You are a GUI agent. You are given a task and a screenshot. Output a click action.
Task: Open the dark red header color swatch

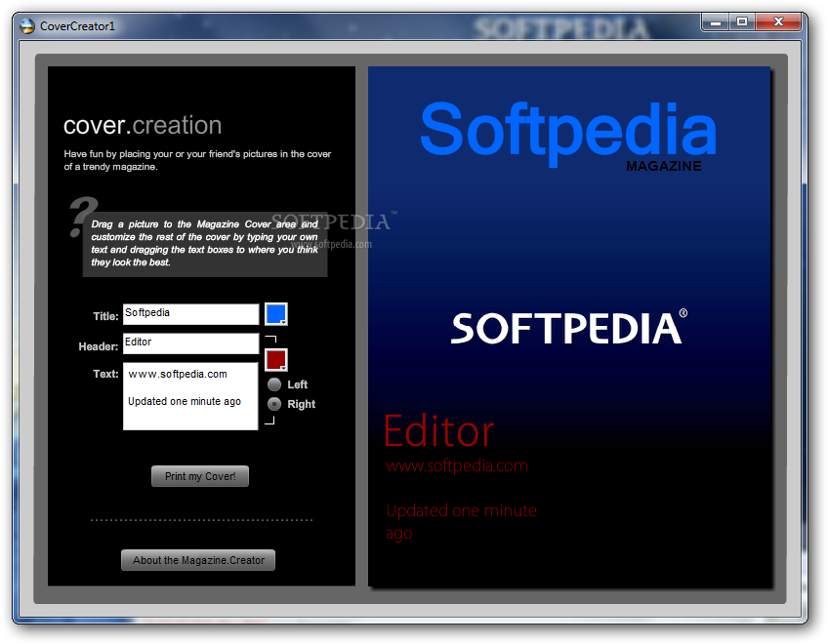pyautogui.click(x=275, y=360)
